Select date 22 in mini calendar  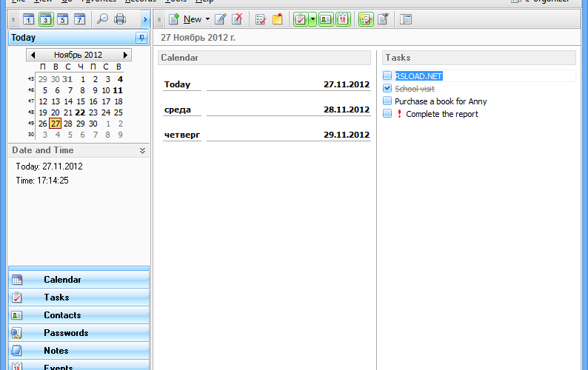pyautogui.click(x=80, y=112)
